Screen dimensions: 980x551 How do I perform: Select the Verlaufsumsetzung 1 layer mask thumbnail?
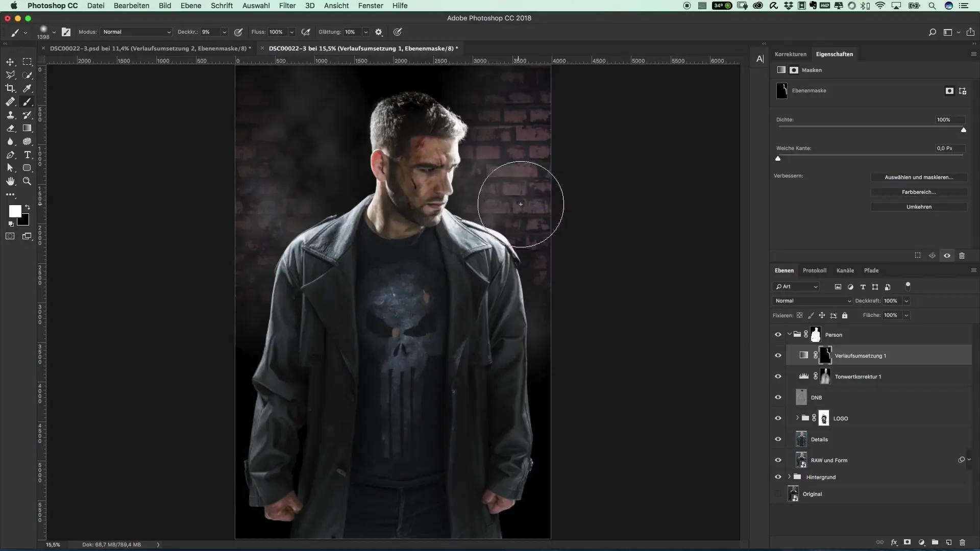[825, 356]
